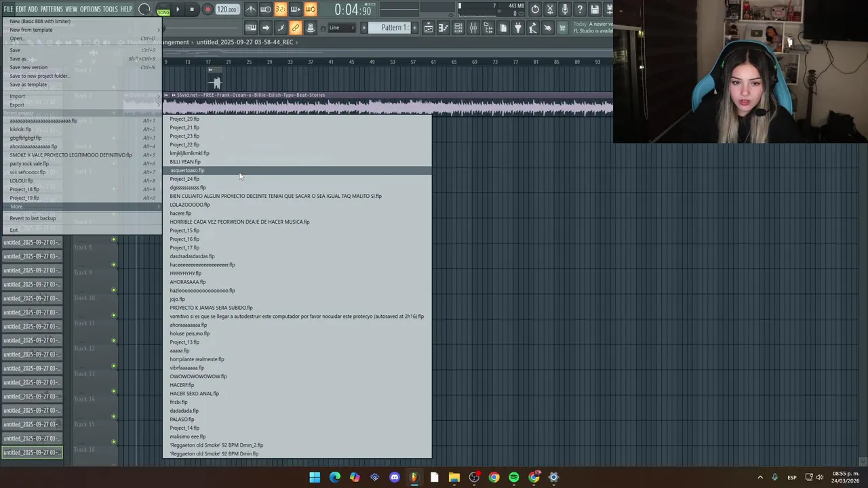Open Discord from the taskbar

pyautogui.click(x=395, y=477)
